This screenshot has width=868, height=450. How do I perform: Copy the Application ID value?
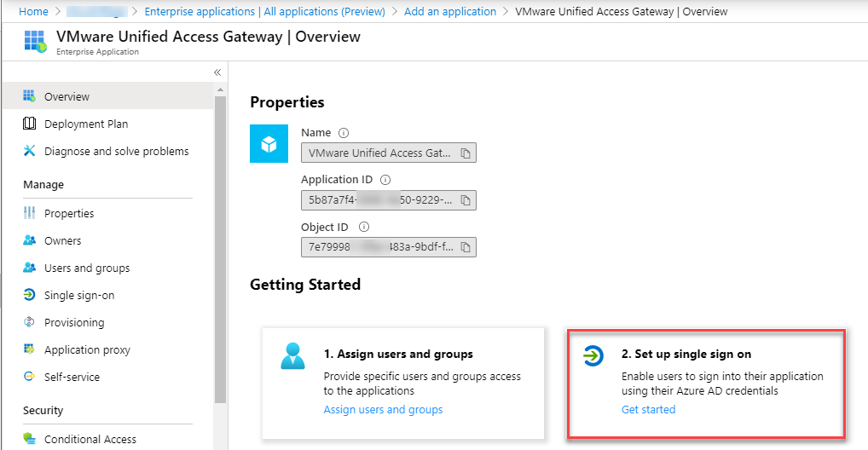point(466,200)
